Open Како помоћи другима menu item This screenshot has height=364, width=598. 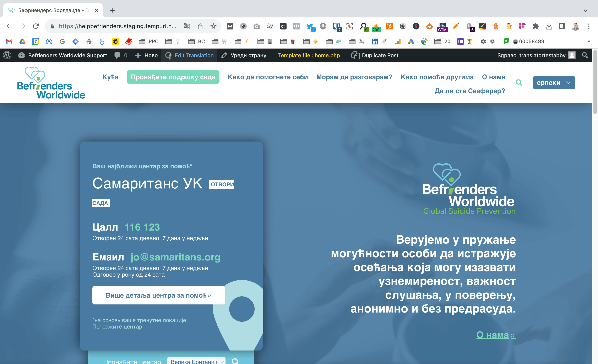click(437, 77)
